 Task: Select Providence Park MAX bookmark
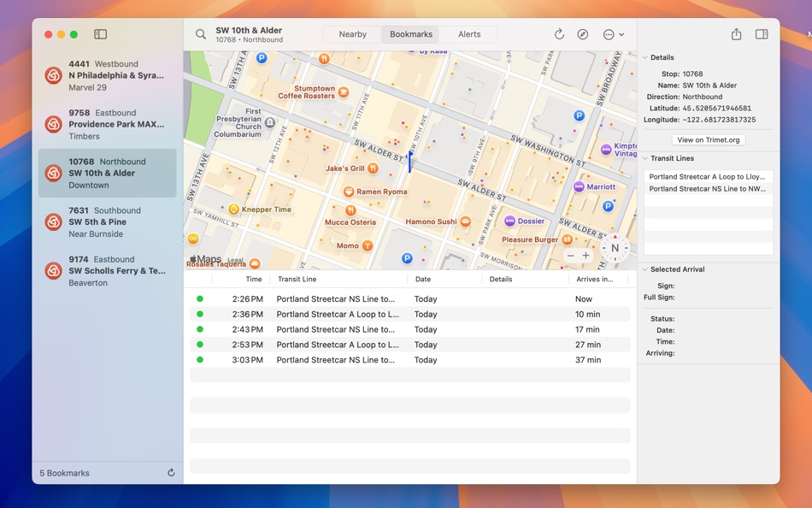click(x=107, y=124)
